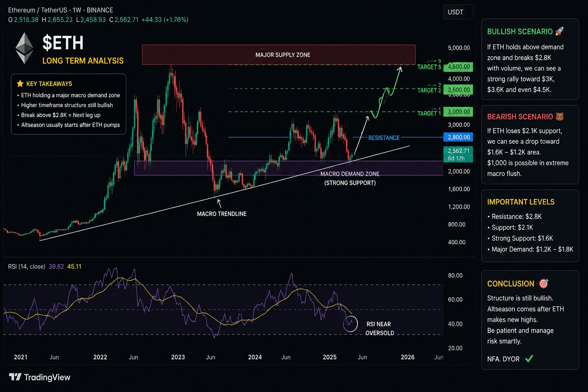
Task: Click the 2024 label on the time axis
Action: tap(255, 357)
